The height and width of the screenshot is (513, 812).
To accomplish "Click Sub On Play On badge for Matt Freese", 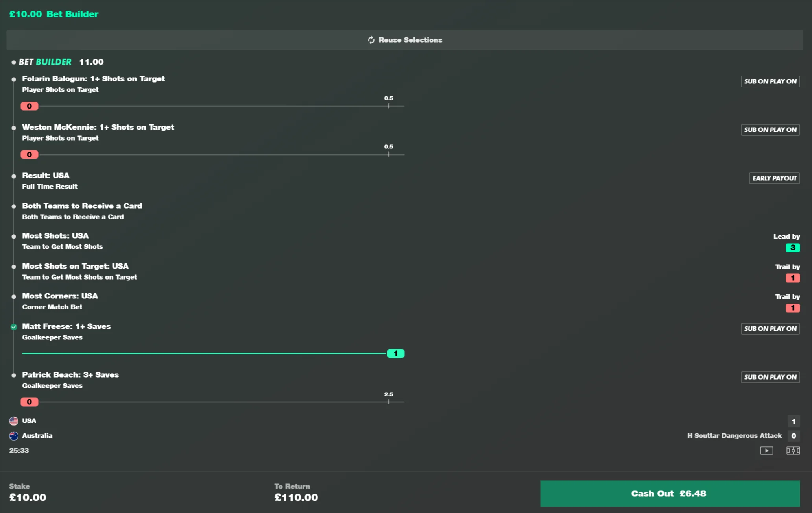I will [x=770, y=329].
